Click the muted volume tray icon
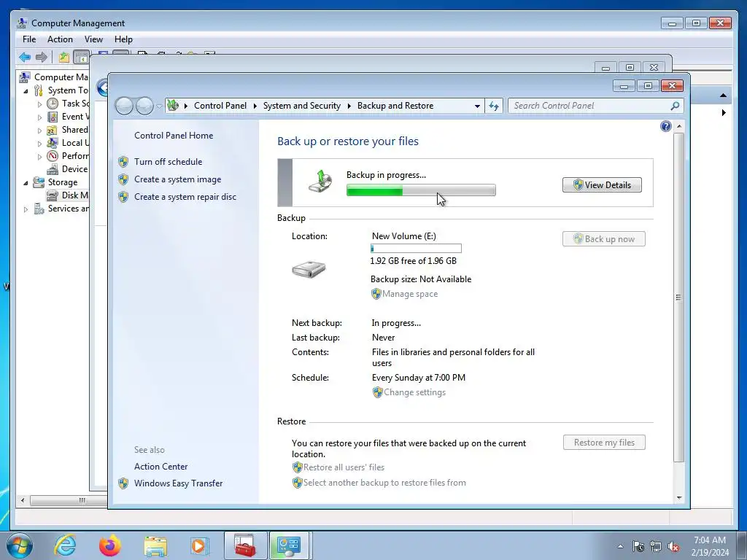The height and width of the screenshot is (560, 747). [673, 546]
